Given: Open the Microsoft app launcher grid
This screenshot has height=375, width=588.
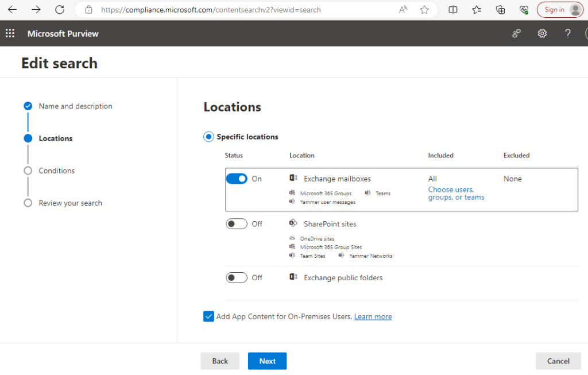Looking at the screenshot, I should 10,33.
